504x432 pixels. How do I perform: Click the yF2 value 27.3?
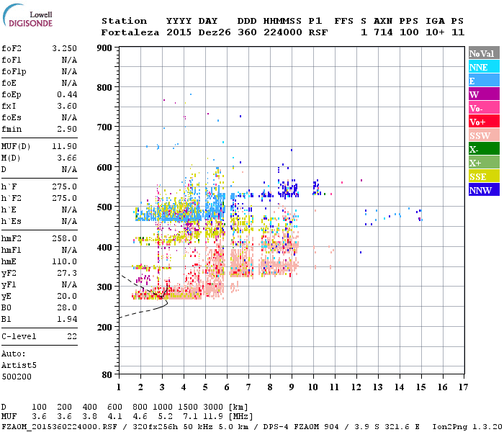click(67, 274)
